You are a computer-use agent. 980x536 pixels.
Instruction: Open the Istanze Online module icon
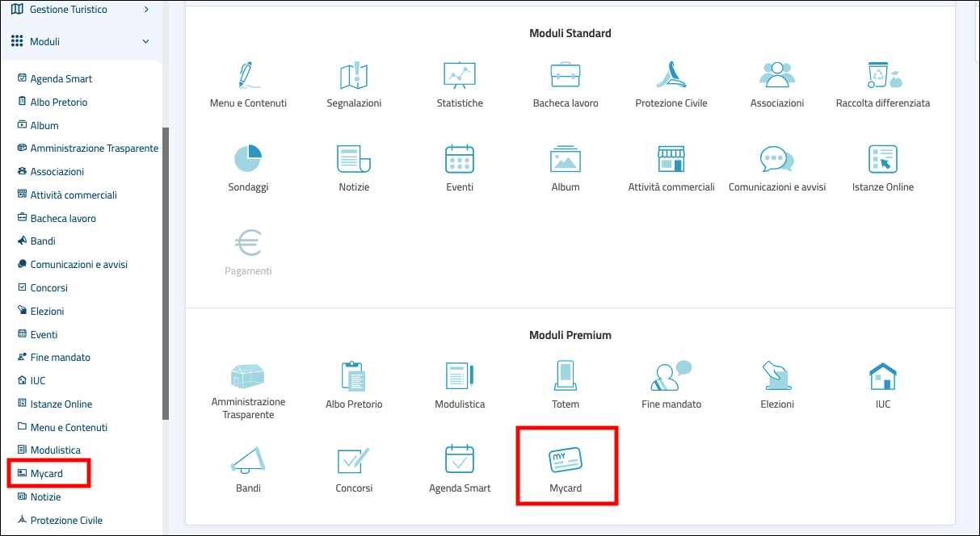point(882,159)
